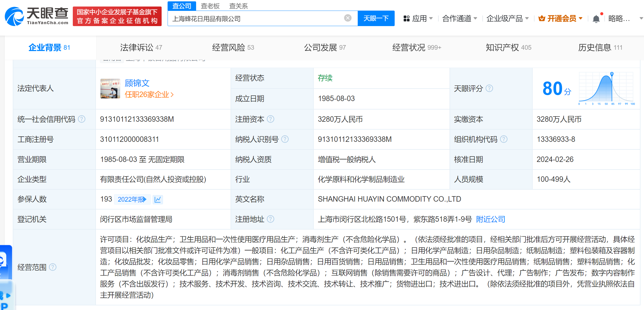Click help icon beside 纳税人识别号
644x310 pixels.
(x=285, y=139)
